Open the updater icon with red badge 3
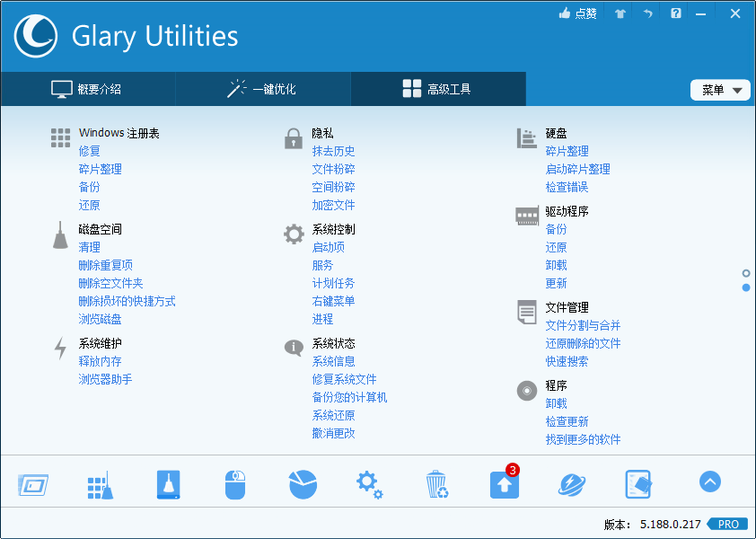Image resolution: width=756 pixels, height=539 pixels. point(504,485)
